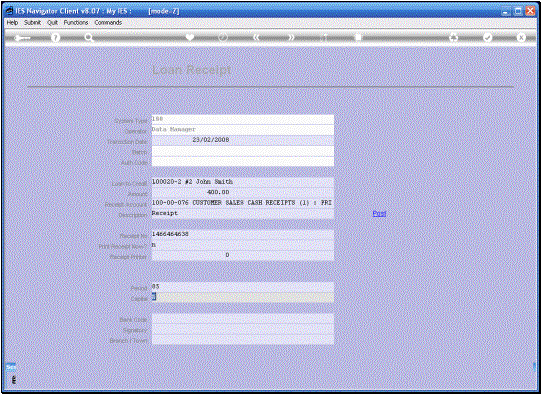
Task: Open the Commands menu
Action: pyautogui.click(x=108, y=22)
